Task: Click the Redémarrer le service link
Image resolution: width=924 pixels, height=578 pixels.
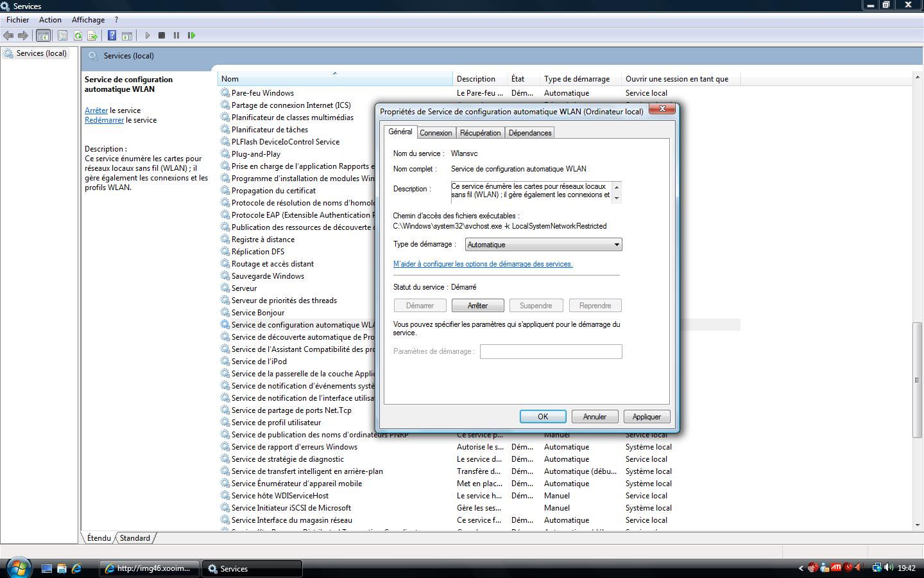Action: (x=104, y=120)
